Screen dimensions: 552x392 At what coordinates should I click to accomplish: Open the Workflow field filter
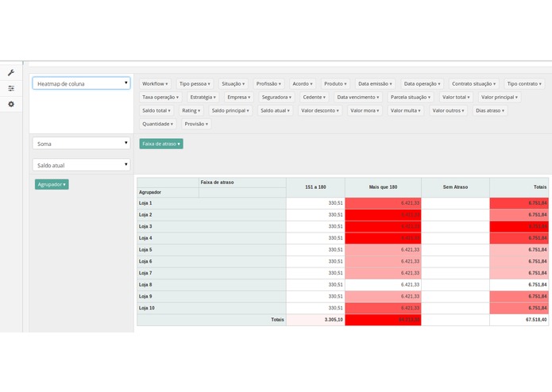coord(155,83)
